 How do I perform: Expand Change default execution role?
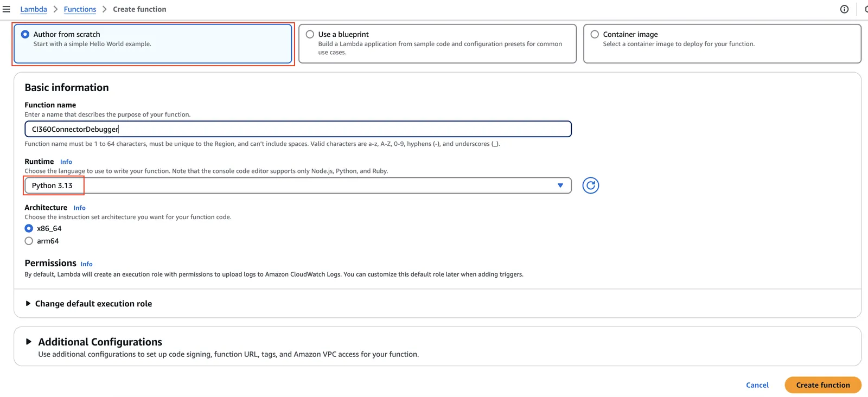pos(88,304)
